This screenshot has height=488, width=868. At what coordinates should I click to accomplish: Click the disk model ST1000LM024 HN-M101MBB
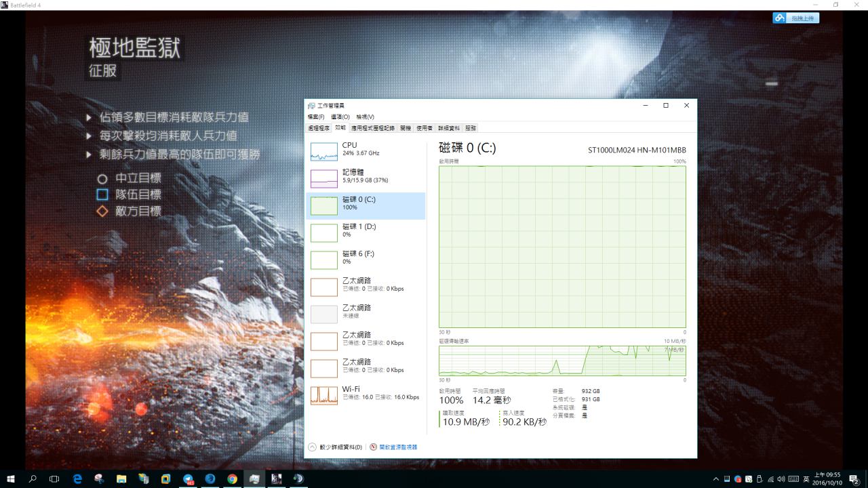pyautogui.click(x=637, y=150)
